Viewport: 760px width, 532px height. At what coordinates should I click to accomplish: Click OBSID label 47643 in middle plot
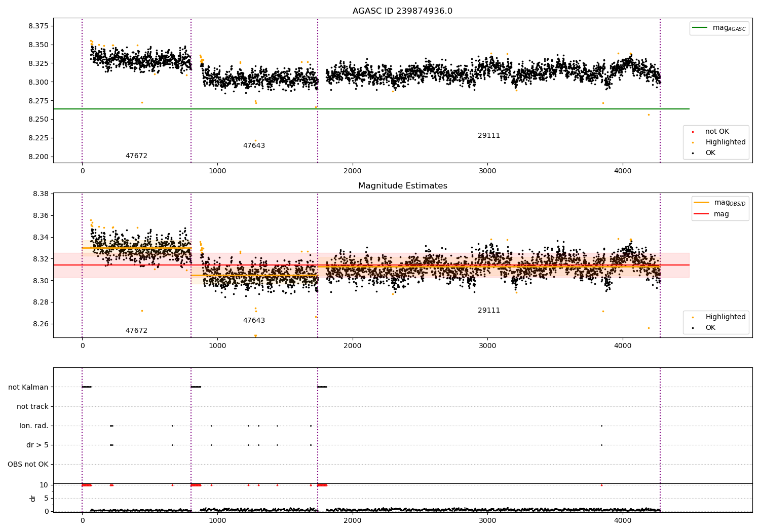tap(254, 321)
